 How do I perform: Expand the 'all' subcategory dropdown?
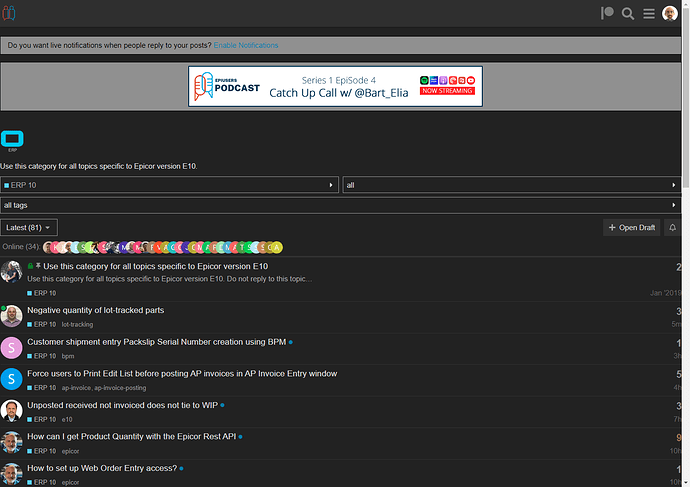tap(512, 185)
